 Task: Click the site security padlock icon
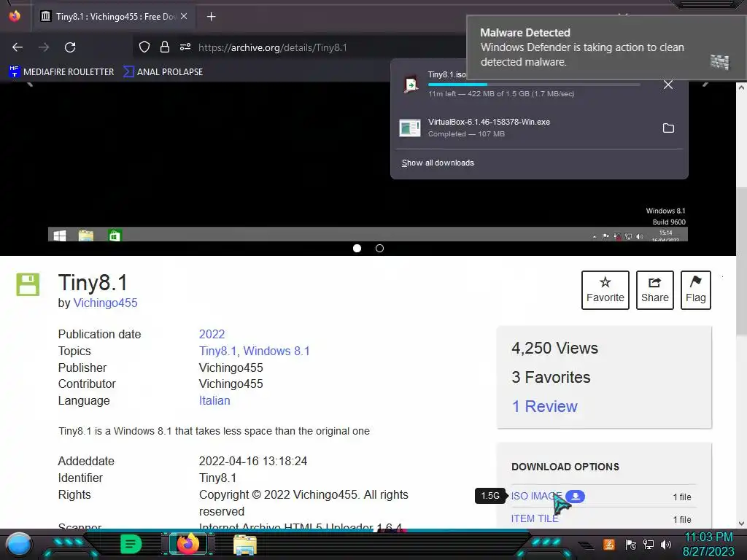click(165, 47)
